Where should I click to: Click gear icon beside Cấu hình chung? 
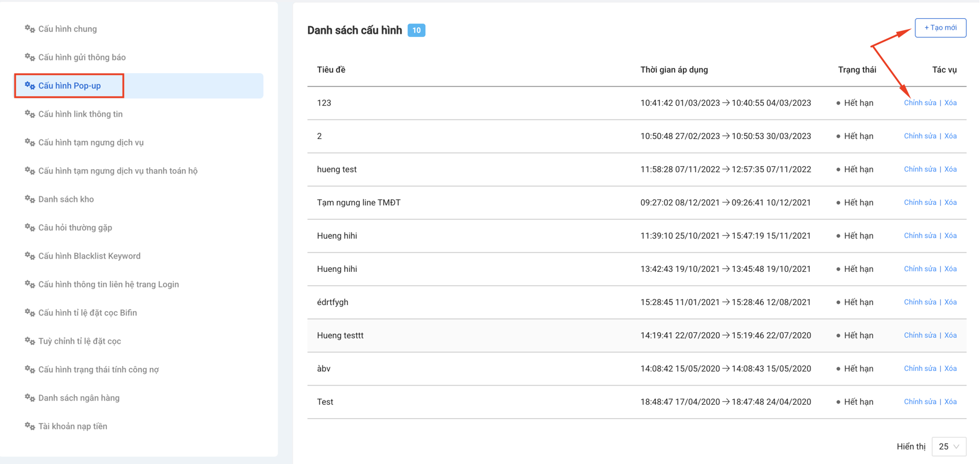30,28
